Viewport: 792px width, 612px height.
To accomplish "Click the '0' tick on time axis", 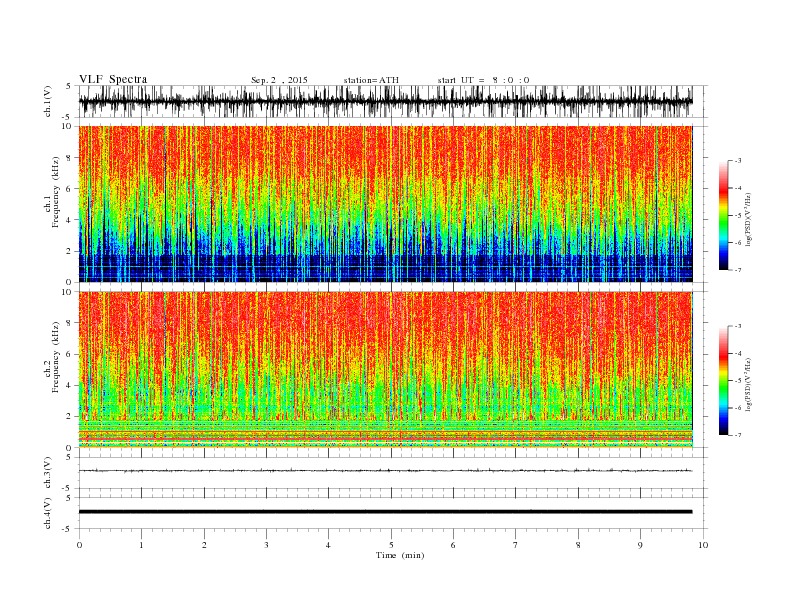I will click(79, 545).
